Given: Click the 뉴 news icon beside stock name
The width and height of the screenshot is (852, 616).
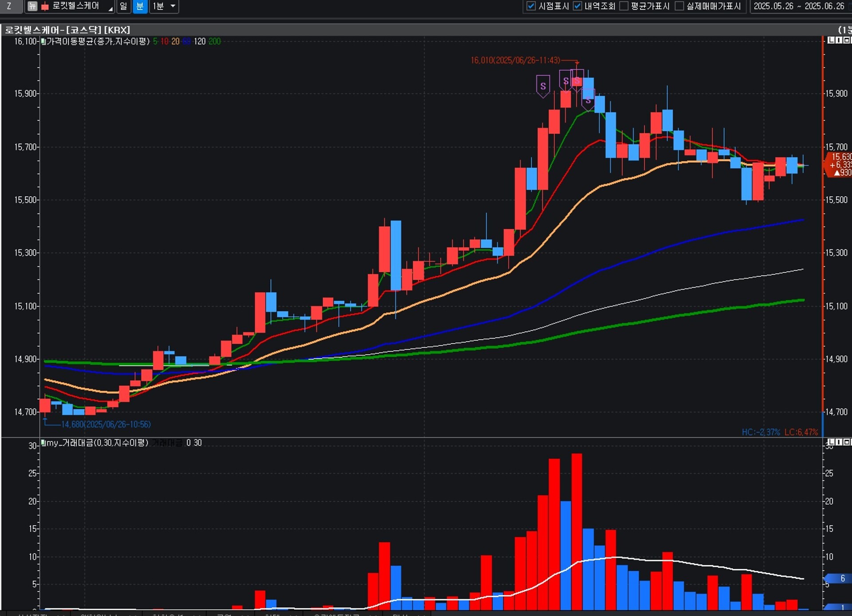Looking at the screenshot, I should pos(32,6).
